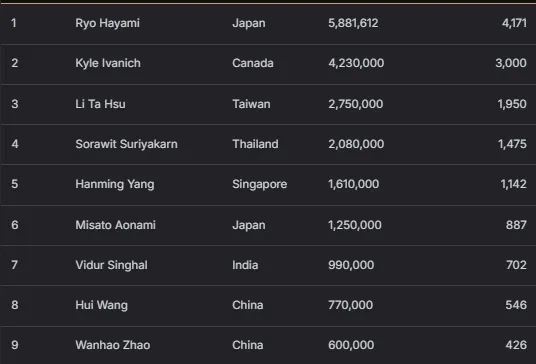536x364 pixels.
Task: Click the chip count 5,881,612
Action: (353, 23)
